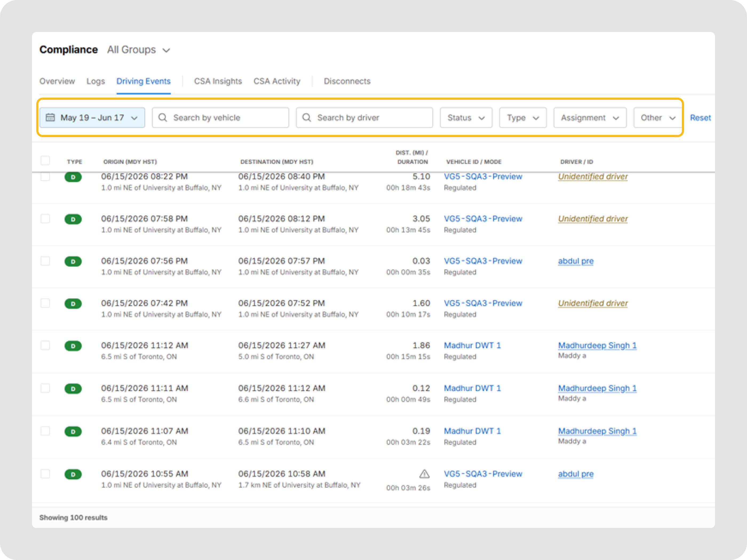
Task: Open the CSA Insights tab
Action: tap(218, 81)
